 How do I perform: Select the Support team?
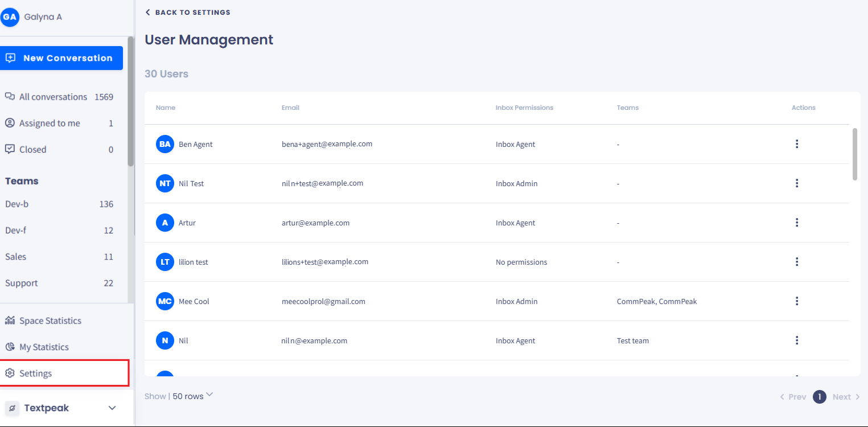coord(59,283)
